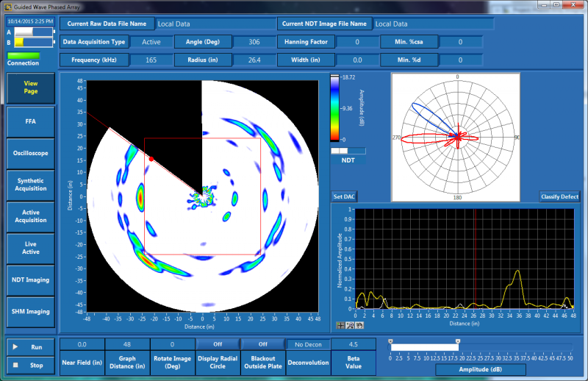This screenshot has width=588, height=381.
Task: Open the SHM Imaging page
Action: coord(30,312)
